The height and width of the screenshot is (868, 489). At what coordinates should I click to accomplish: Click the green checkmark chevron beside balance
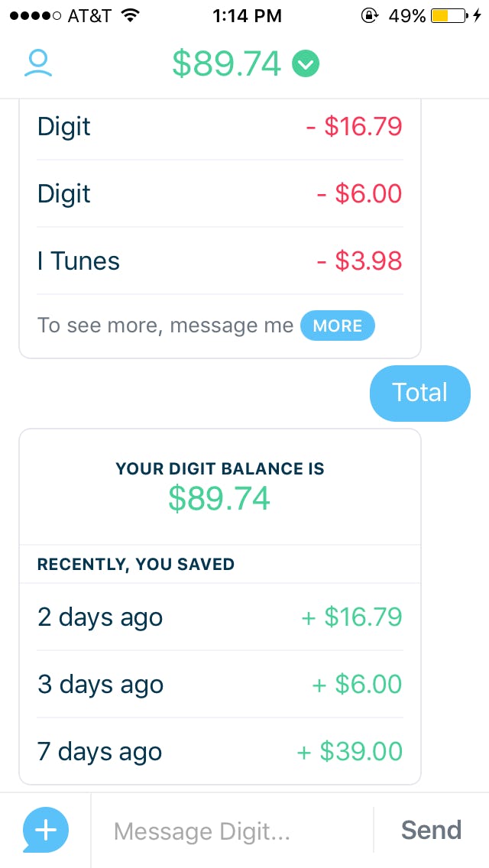[306, 66]
